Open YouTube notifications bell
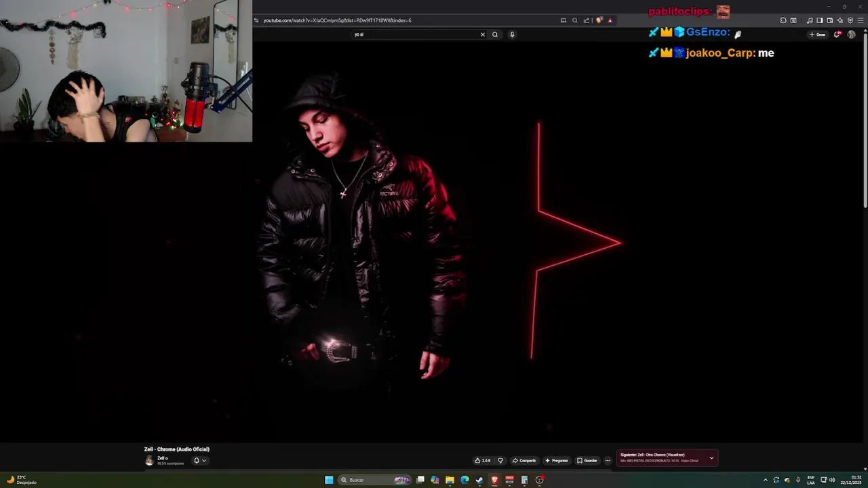The width and height of the screenshot is (868, 488). 838,35
